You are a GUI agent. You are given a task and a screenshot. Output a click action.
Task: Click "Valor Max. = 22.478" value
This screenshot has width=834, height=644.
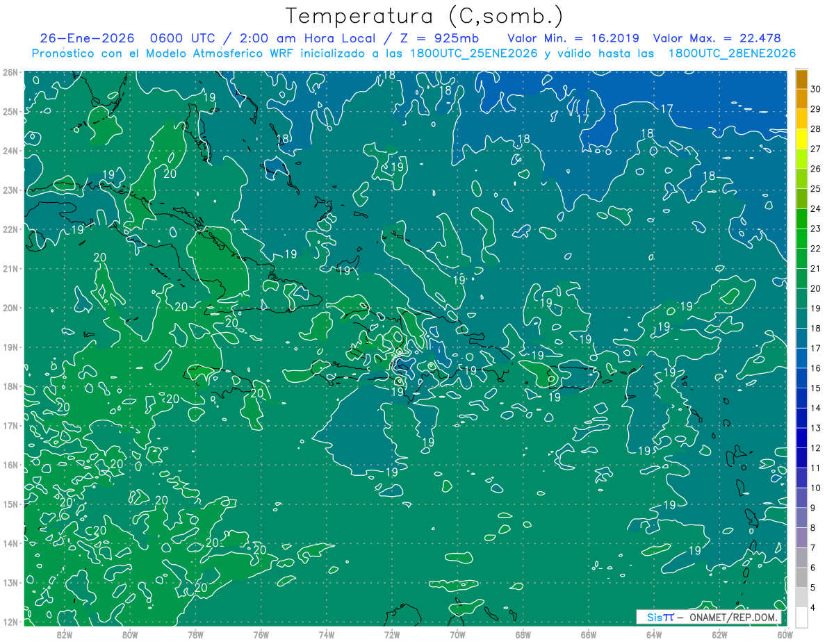718,38
